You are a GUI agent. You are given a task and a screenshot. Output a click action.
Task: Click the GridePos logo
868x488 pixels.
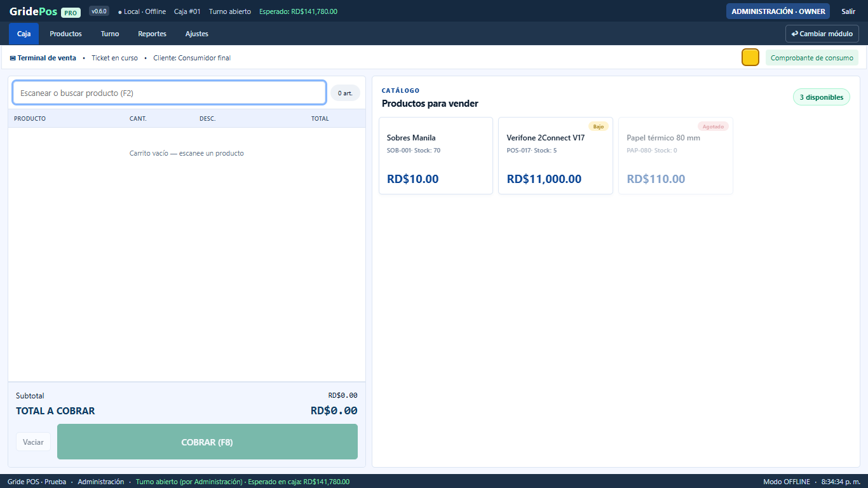click(x=34, y=11)
